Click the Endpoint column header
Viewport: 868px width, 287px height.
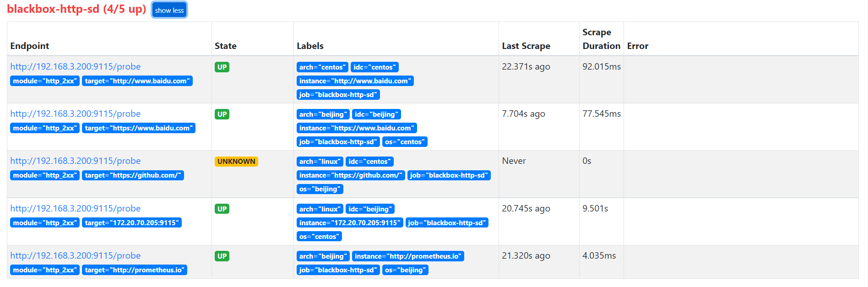[x=30, y=46]
